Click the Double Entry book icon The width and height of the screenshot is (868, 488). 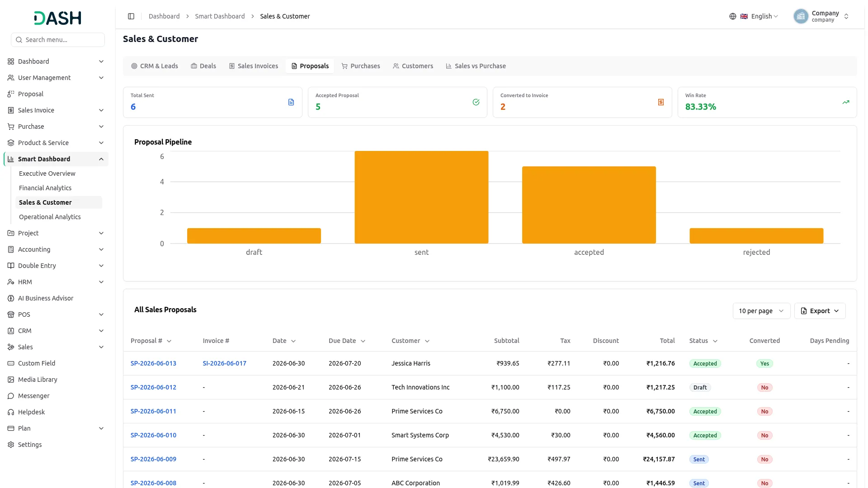tap(11, 266)
